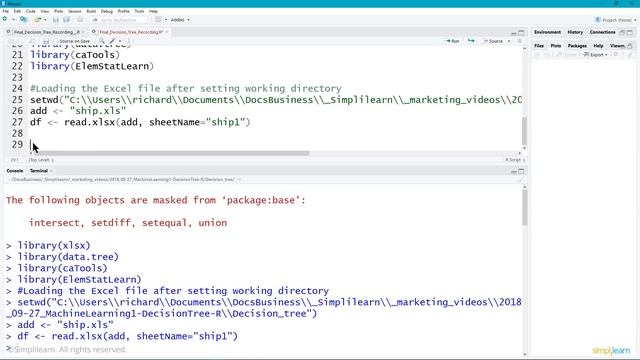Screen dimensions: 640x360
Task: Click the workspace panes grid icon
Action: click(158, 20)
